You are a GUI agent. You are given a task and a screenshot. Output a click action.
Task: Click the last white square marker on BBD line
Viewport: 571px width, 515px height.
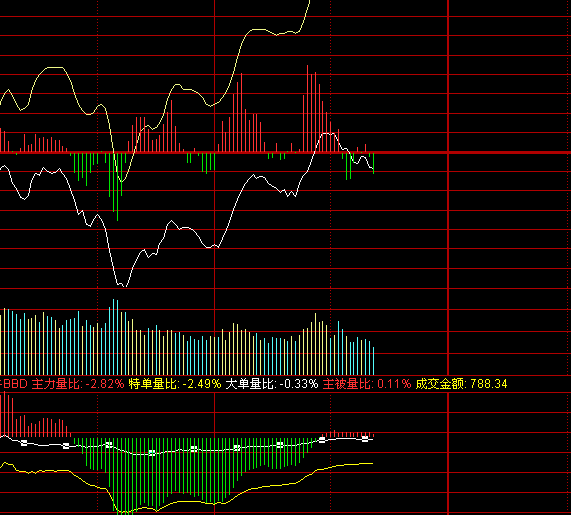[365, 439]
